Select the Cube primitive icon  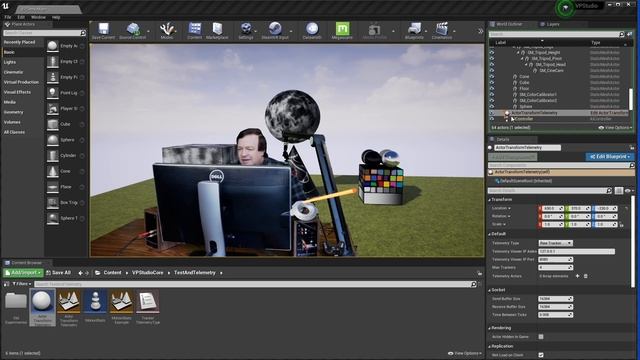tap(53, 124)
